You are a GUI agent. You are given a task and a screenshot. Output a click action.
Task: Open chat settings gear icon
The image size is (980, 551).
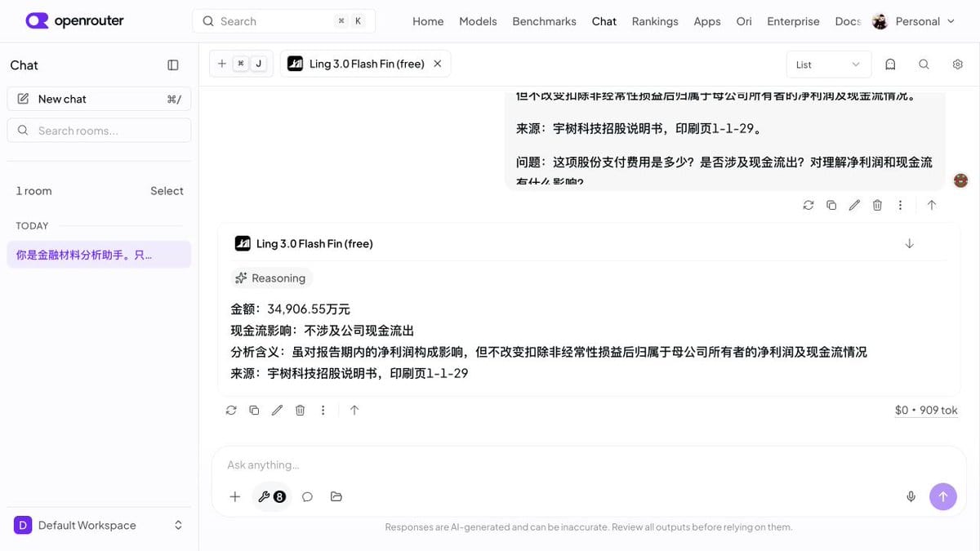(958, 64)
